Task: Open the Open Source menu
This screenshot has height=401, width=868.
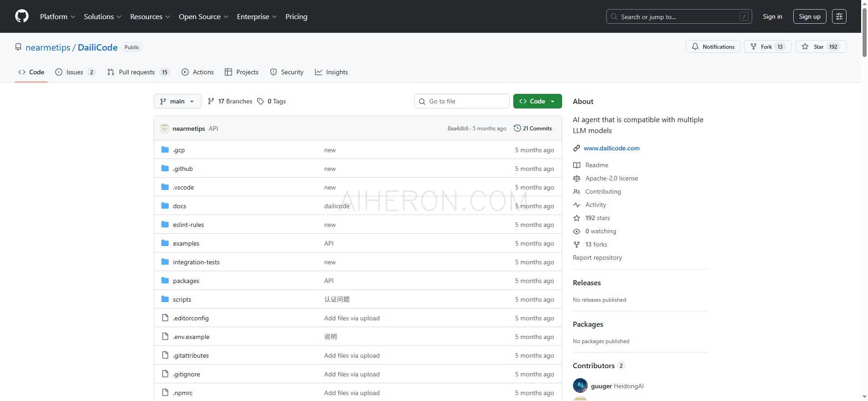Action: tap(203, 16)
